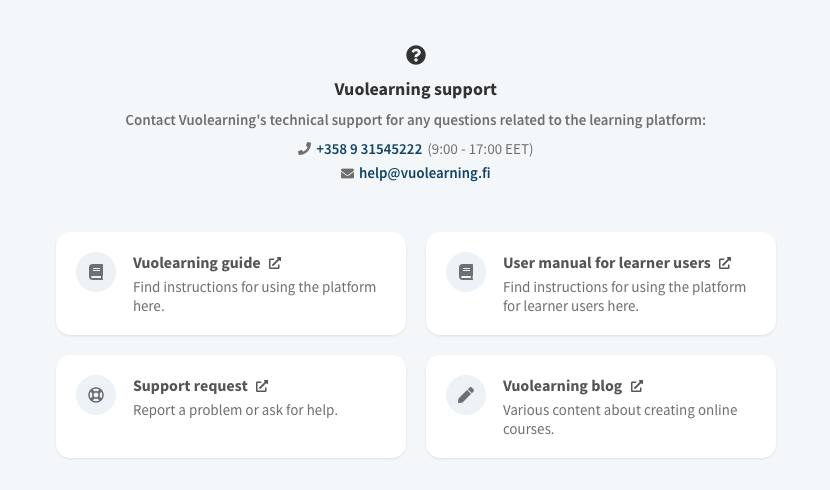Email help@vuolearning.fi
This screenshot has height=490, width=830.
(x=425, y=173)
